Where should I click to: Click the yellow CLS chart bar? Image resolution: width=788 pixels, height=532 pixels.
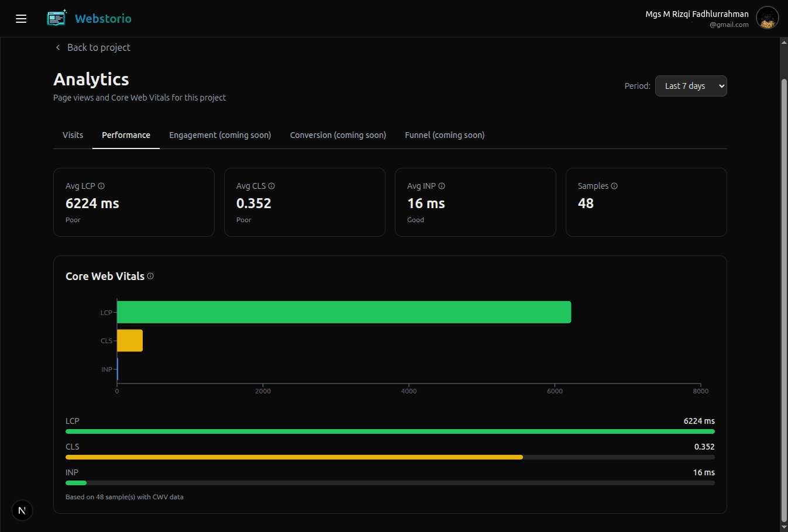[x=130, y=340]
